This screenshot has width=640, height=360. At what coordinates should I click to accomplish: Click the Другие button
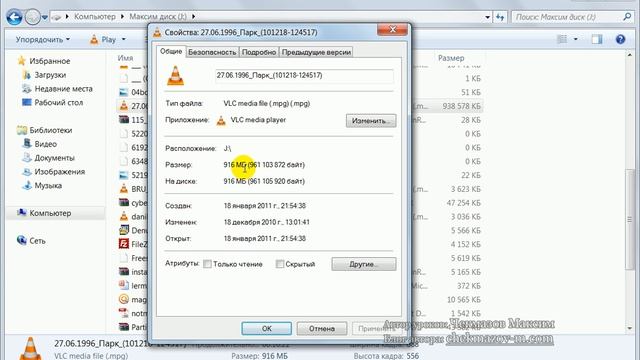(x=364, y=264)
